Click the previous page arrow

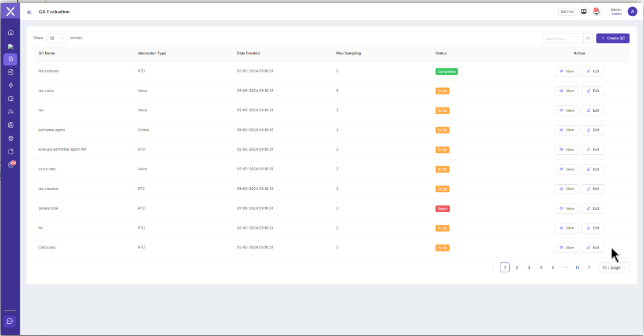pyautogui.click(x=493, y=268)
